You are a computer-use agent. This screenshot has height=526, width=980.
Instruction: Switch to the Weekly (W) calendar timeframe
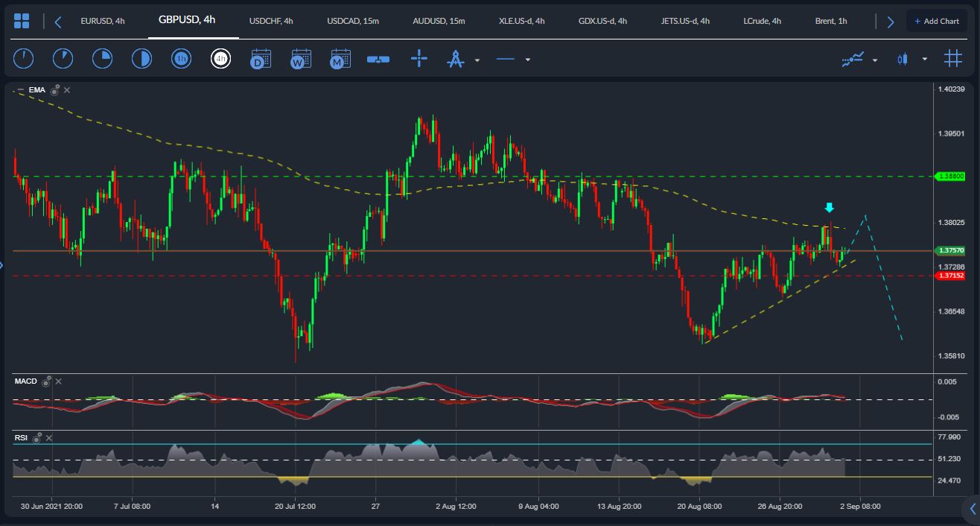[301, 59]
